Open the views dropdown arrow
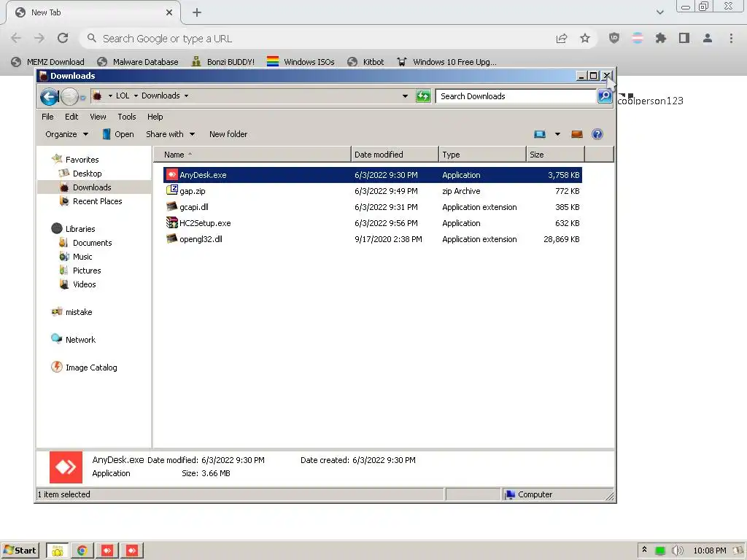This screenshot has height=560, width=747. [557, 134]
